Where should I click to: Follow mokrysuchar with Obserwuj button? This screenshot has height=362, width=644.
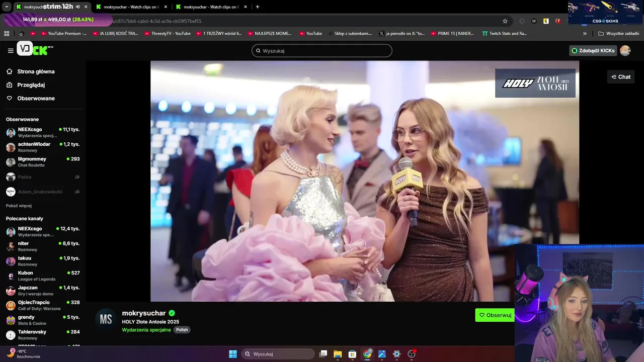495,315
